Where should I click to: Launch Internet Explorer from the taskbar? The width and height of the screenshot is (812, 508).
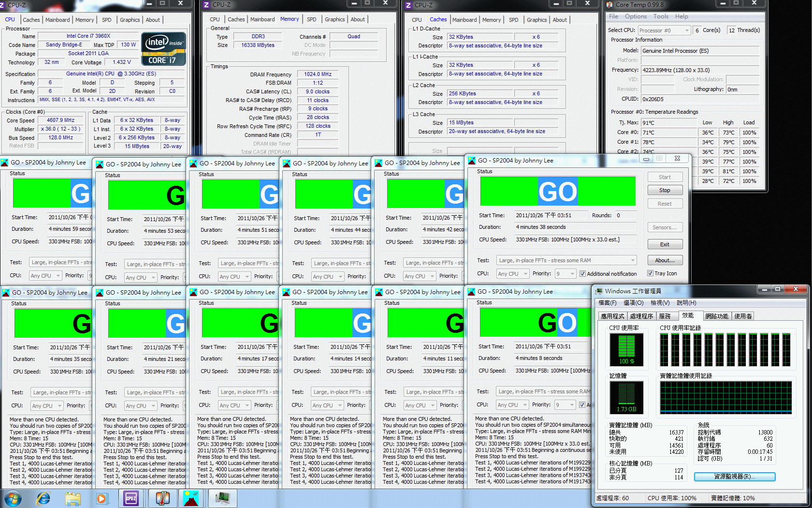tap(43, 498)
